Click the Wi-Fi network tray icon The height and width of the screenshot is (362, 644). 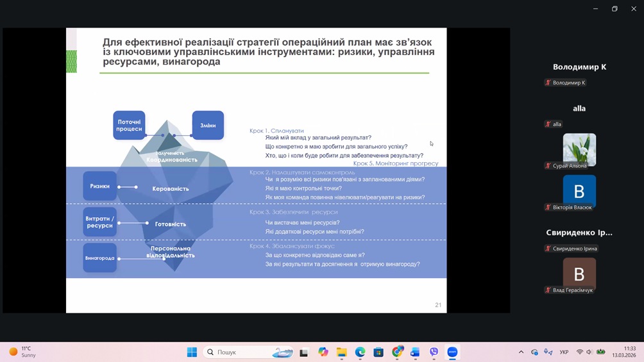(x=580, y=352)
